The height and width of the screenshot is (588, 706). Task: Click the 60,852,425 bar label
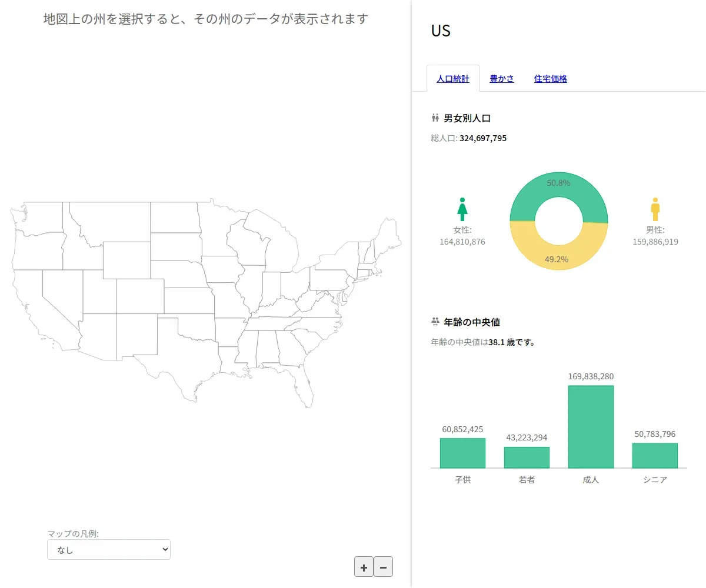click(x=462, y=429)
